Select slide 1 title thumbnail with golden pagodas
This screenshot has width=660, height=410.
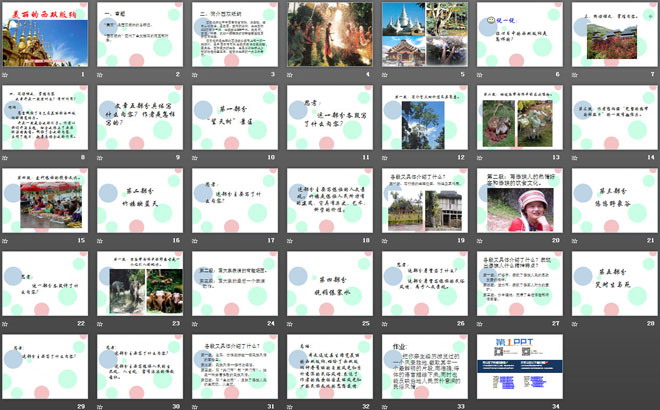(x=45, y=35)
